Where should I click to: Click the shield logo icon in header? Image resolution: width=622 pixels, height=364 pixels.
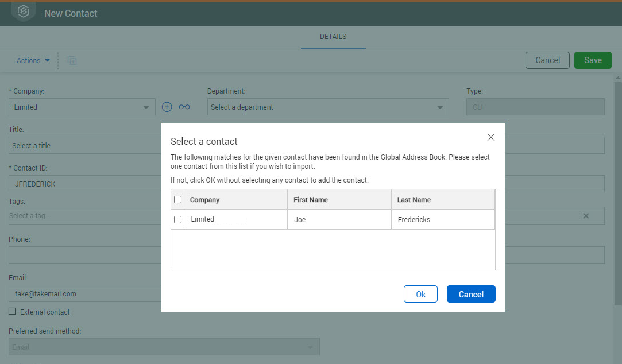[x=24, y=11]
